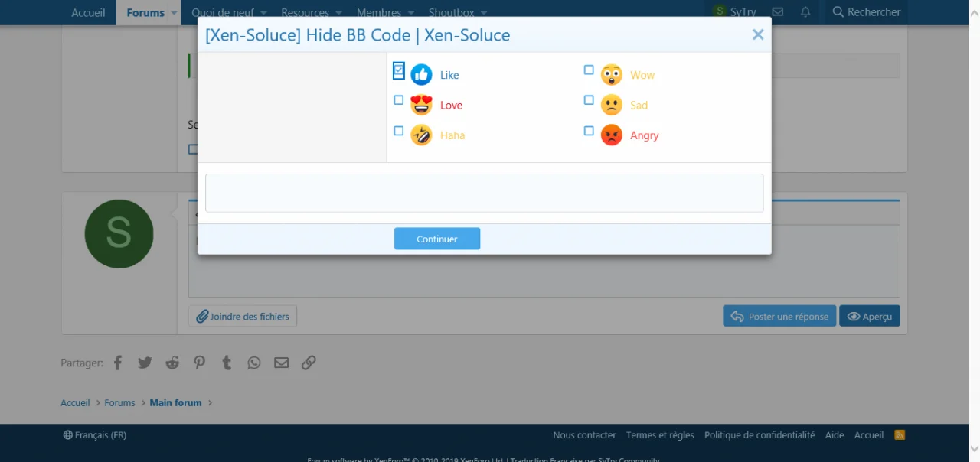Screen dimensions: 980x462
Task: Open the Français (FR) language chooser
Action: point(95,435)
